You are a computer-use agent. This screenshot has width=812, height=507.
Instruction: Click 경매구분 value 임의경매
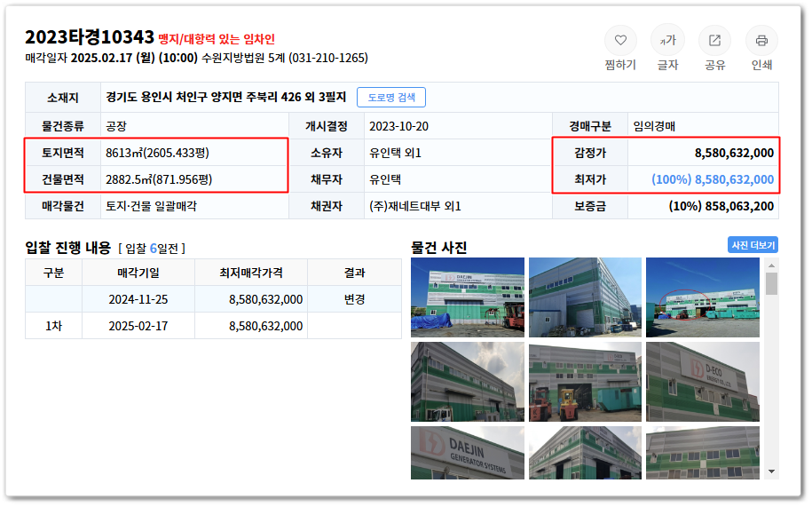(x=654, y=126)
